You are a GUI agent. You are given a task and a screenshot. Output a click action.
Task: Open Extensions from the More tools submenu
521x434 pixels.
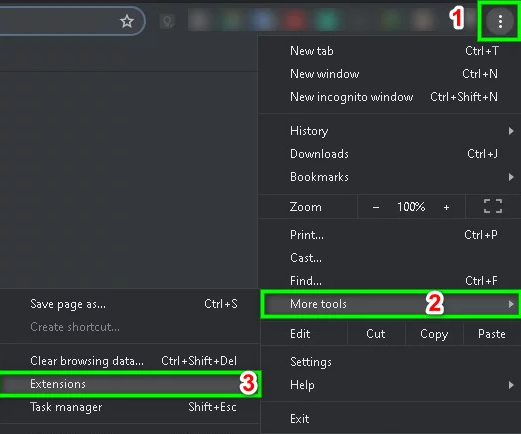[130, 384]
